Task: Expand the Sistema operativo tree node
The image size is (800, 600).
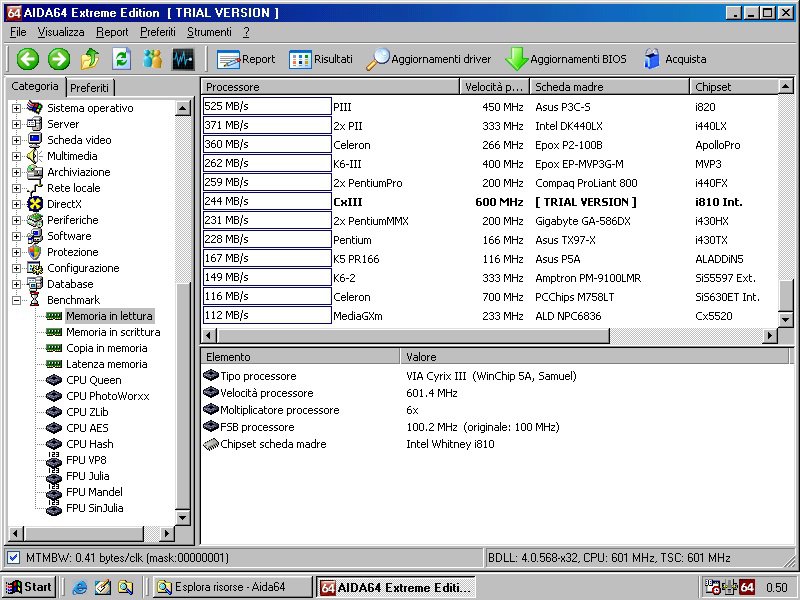Action: (x=16, y=108)
